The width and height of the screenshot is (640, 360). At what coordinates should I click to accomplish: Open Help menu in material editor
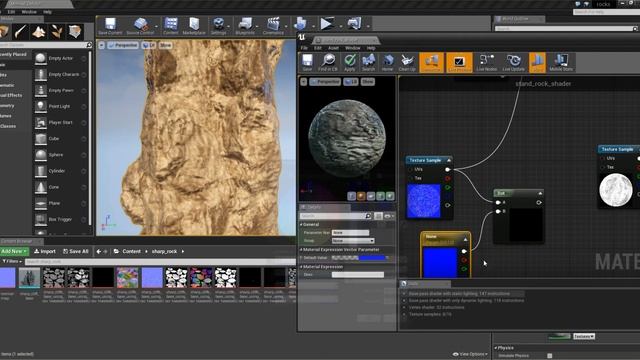pyautogui.click(x=371, y=48)
